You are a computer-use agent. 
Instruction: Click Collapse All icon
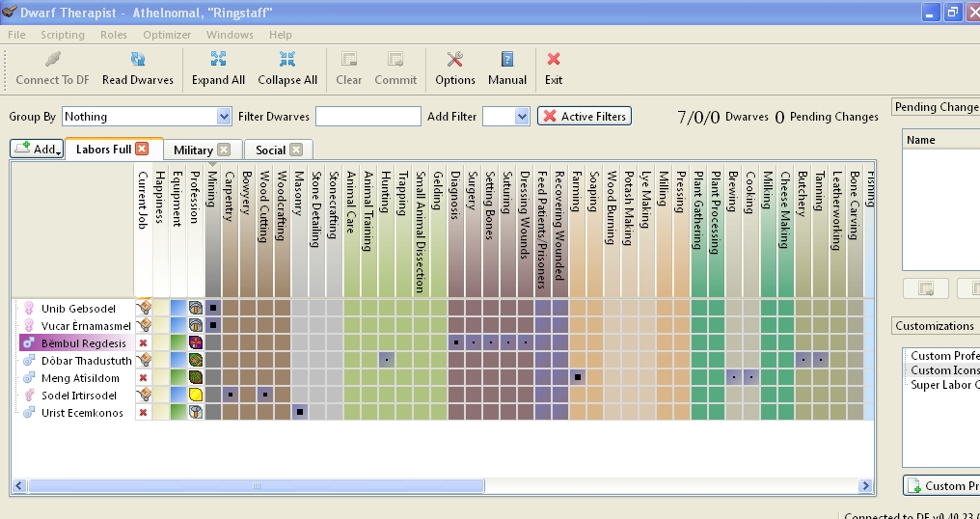(287, 60)
